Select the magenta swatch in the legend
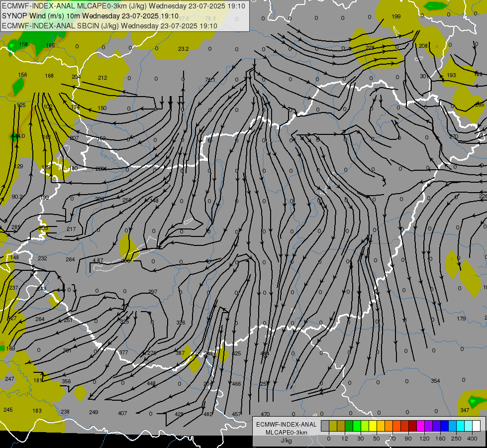This screenshot has width=487, height=448. pyautogui.click(x=421, y=426)
